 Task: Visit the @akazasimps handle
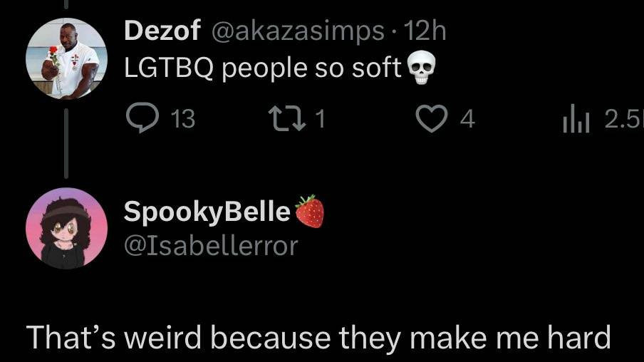click(298, 31)
